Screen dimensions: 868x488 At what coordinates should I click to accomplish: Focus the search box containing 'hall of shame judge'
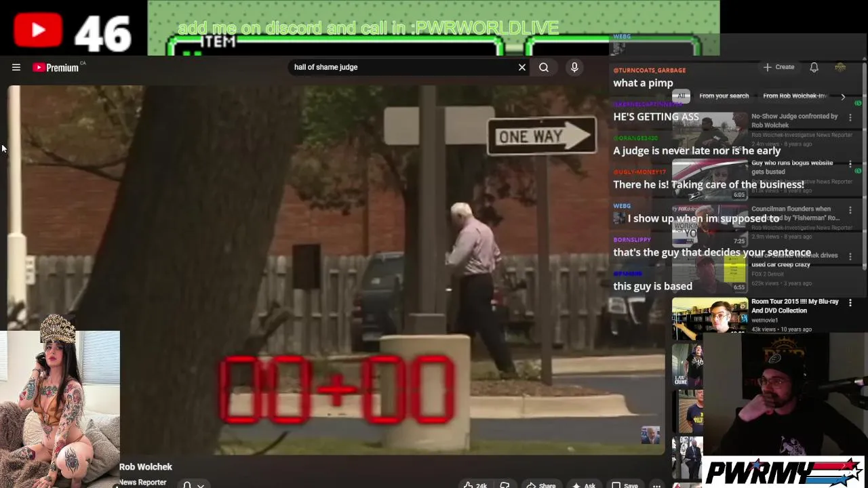[403, 67]
